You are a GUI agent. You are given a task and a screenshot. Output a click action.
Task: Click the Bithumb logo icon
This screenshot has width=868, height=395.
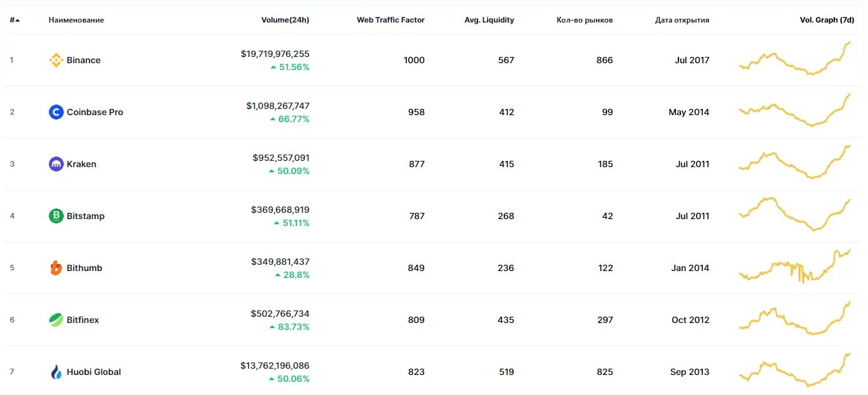coord(56,268)
